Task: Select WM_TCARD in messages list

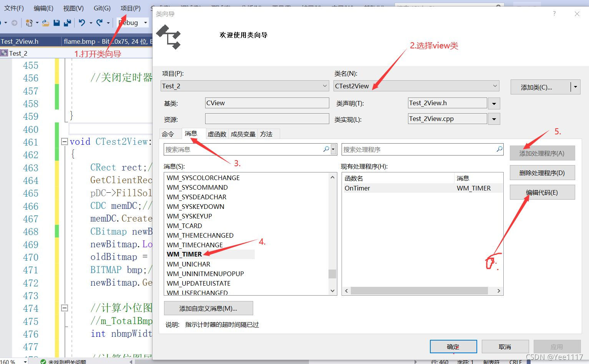Action: coord(184,226)
